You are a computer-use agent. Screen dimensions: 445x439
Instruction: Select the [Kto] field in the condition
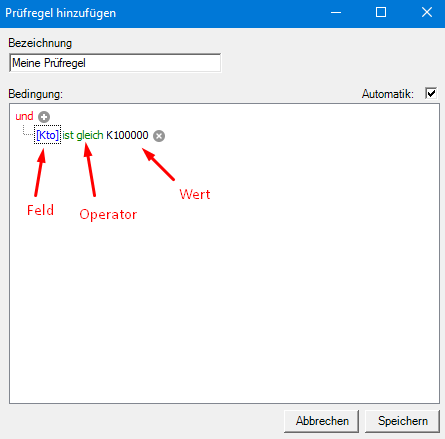pyautogui.click(x=48, y=135)
